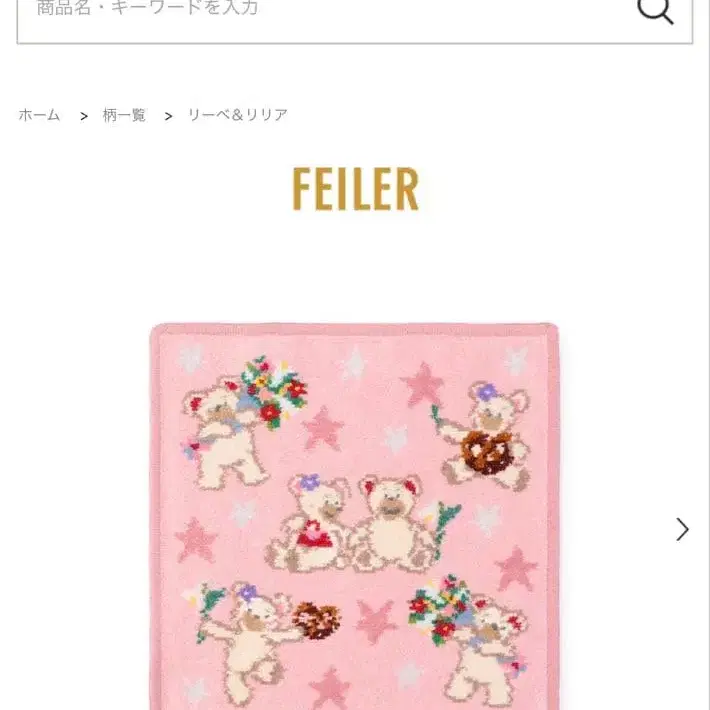710x710 pixels.
Task: Click the chevron separator after ホーム
Action: (84, 116)
